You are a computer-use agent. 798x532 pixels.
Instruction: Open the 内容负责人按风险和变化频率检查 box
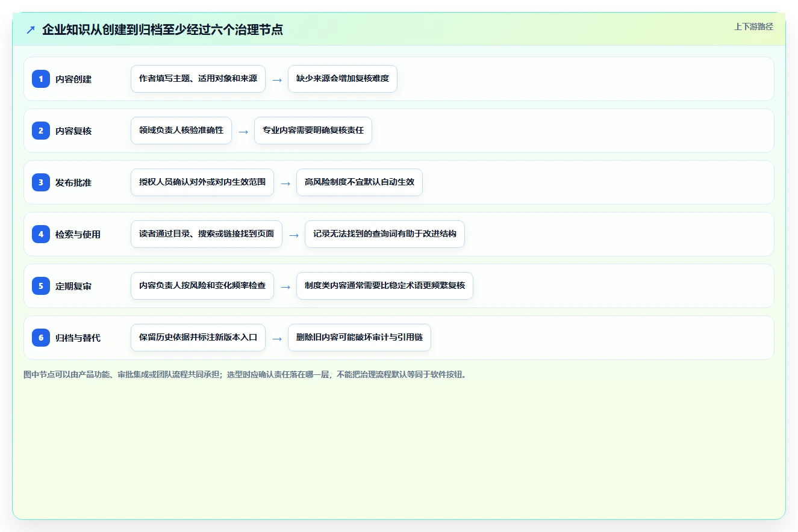202,286
